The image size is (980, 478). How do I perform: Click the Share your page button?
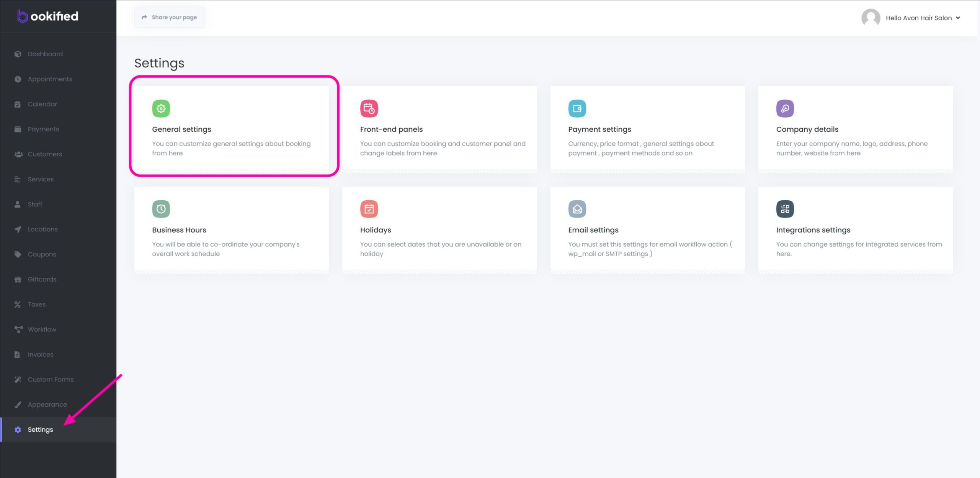pyautogui.click(x=169, y=17)
